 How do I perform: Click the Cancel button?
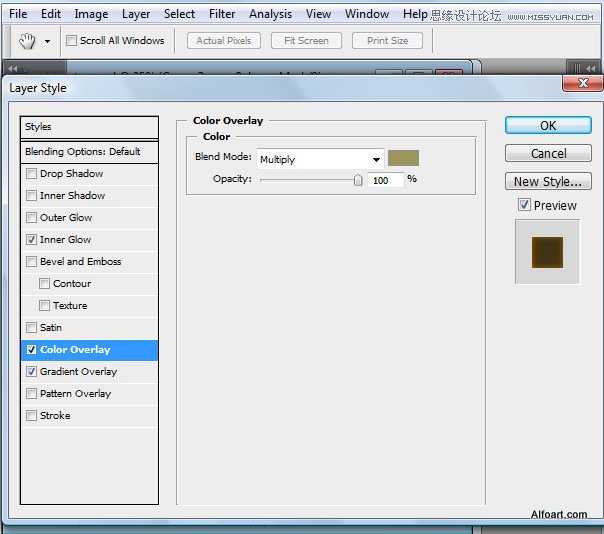click(548, 153)
